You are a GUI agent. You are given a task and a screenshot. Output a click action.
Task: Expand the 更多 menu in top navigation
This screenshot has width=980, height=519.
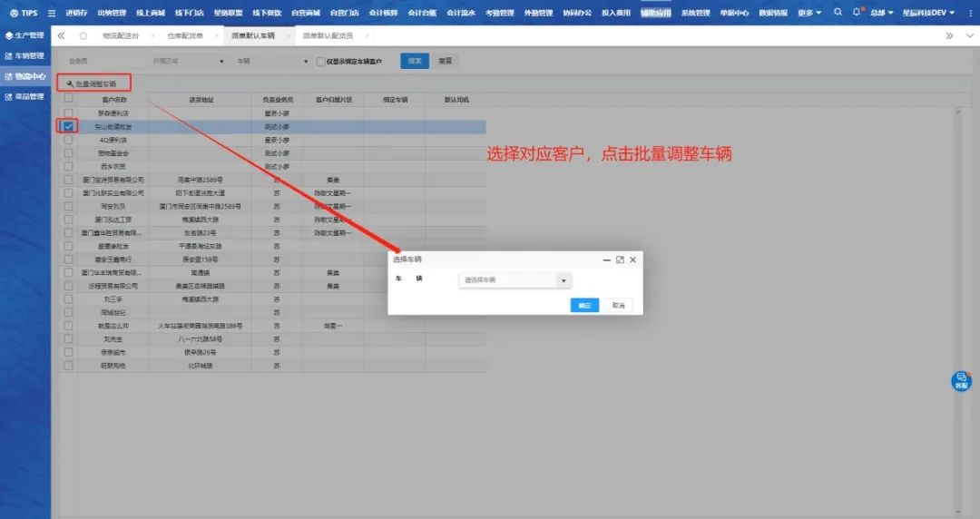(x=809, y=13)
